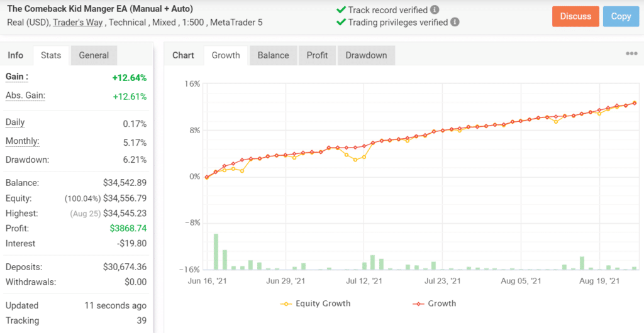
Task: Click the blue Copy button
Action: [x=621, y=16]
